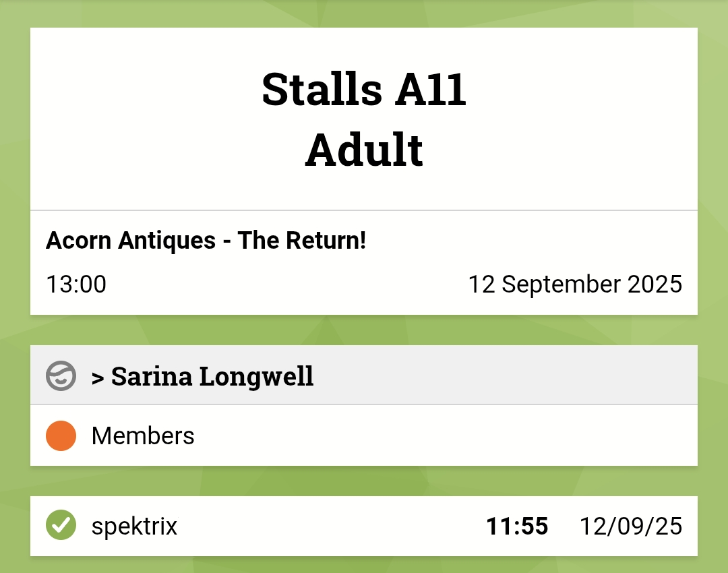Viewport: 728px width, 573px height.
Task: Click the green checkmark scan status icon
Action: pyautogui.click(x=61, y=526)
